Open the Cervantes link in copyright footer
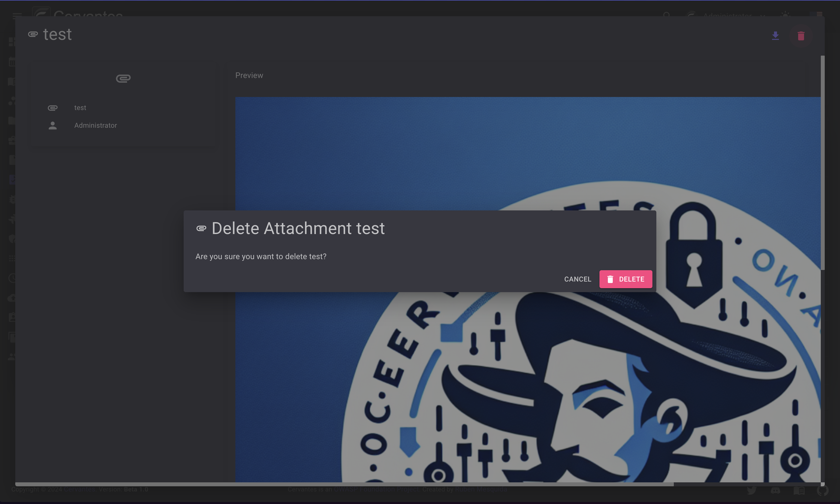840x504 pixels. (80, 489)
